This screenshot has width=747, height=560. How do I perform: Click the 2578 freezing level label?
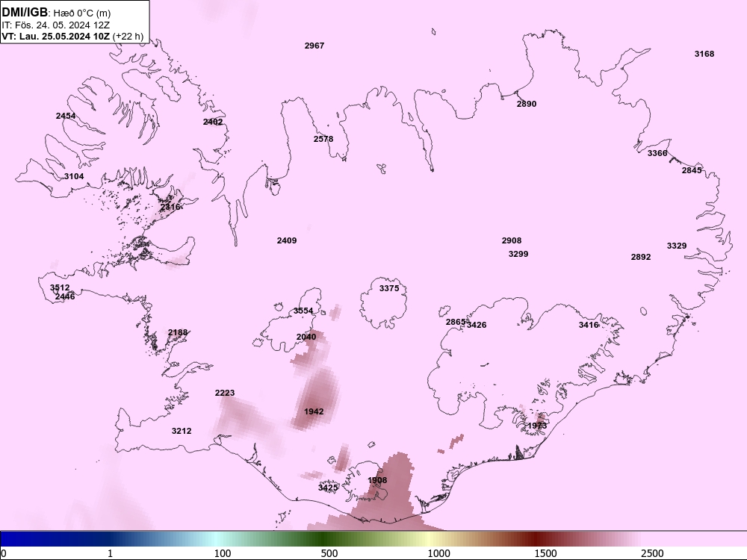coord(323,139)
